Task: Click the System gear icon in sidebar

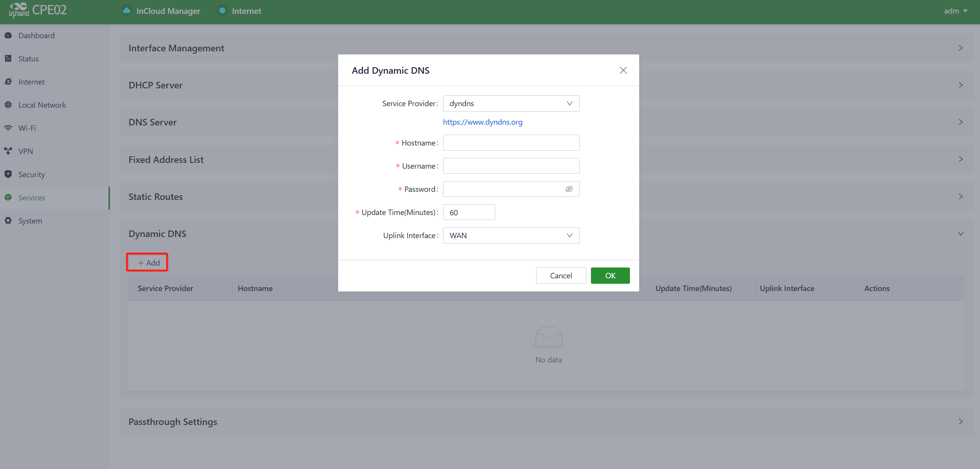Action: click(x=8, y=221)
